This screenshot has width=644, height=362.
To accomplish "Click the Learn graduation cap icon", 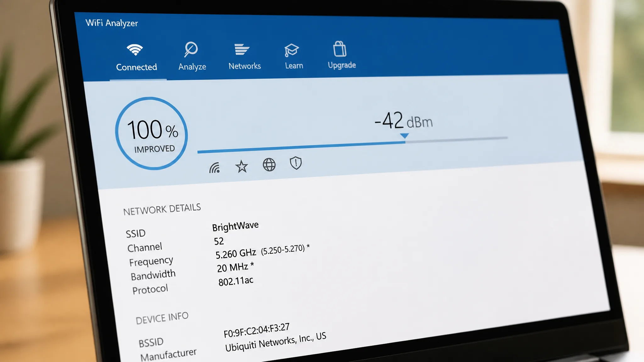I will point(291,50).
